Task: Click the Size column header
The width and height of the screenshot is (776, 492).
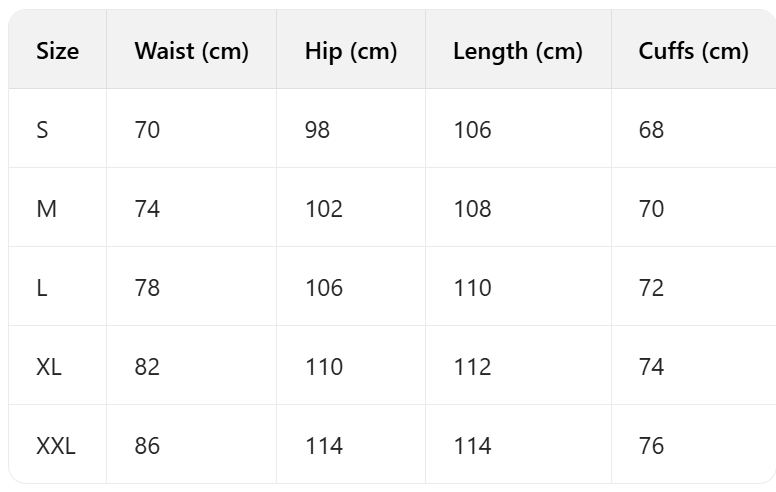Action: tap(57, 51)
